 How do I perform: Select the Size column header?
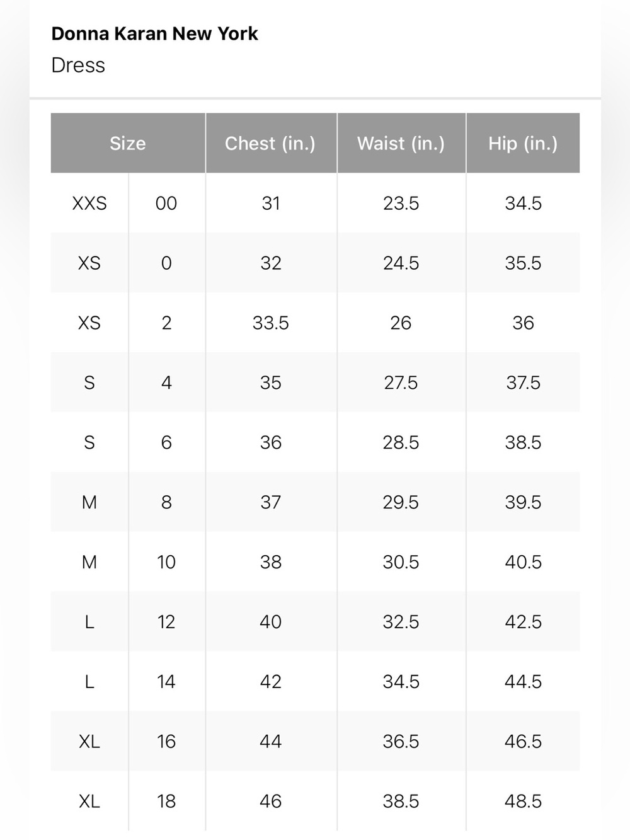click(x=128, y=143)
